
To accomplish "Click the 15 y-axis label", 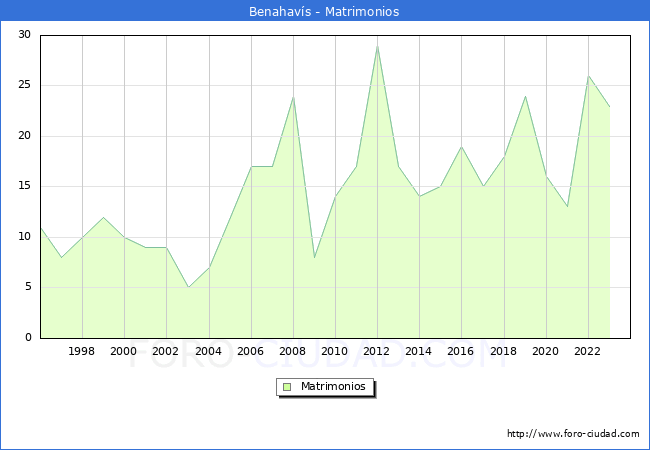I will [24, 186].
